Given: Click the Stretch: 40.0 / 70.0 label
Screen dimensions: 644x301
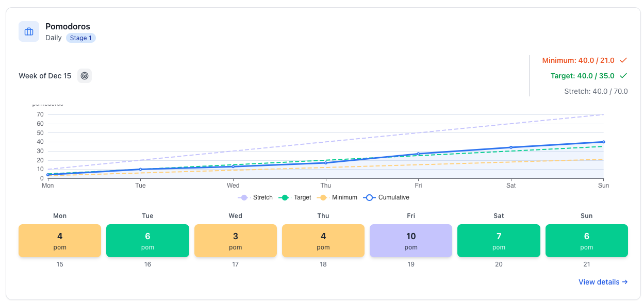Looking at the screenshot, I should click(596, 91).
